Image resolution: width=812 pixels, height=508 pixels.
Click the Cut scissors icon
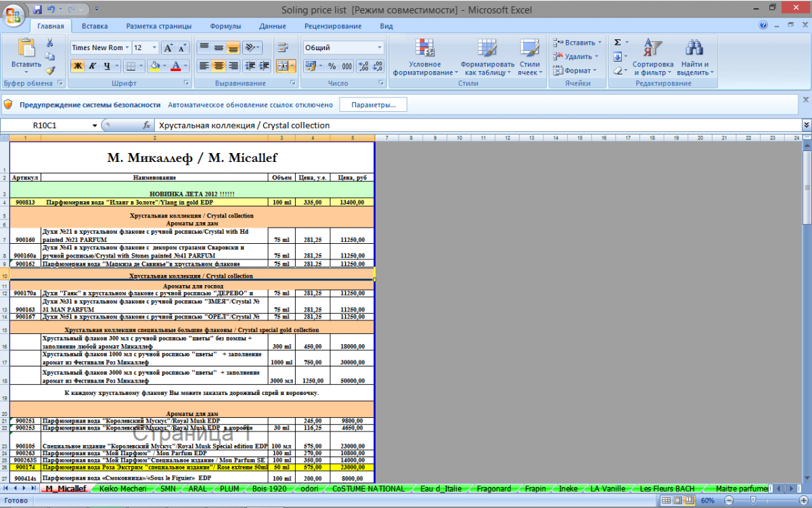[x=49, y=42]
